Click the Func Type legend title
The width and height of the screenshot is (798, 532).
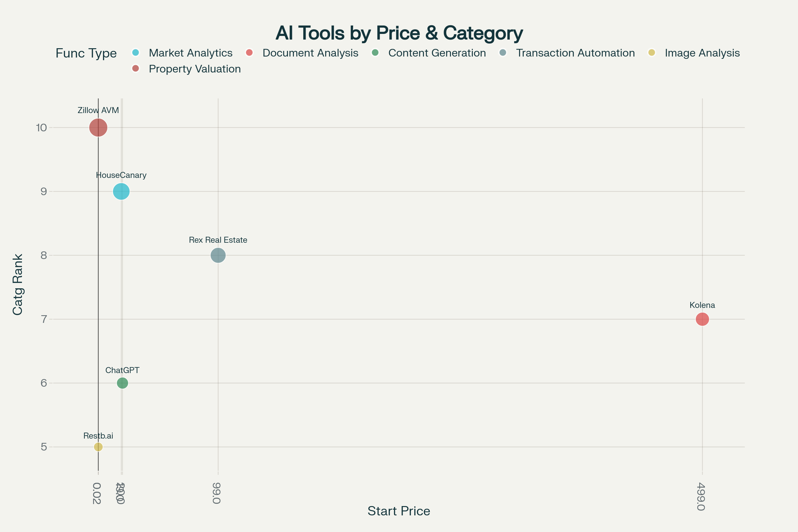click(86, 53)
